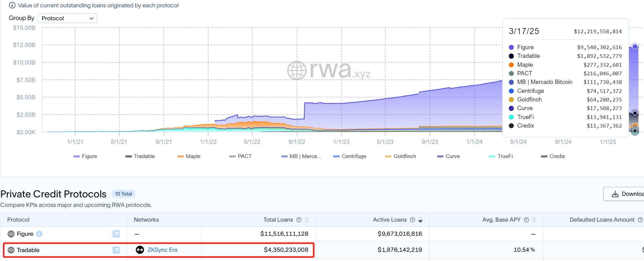Click the Active Loans help question icon
This screenshot has width=644, height=261.
[413, 220]
